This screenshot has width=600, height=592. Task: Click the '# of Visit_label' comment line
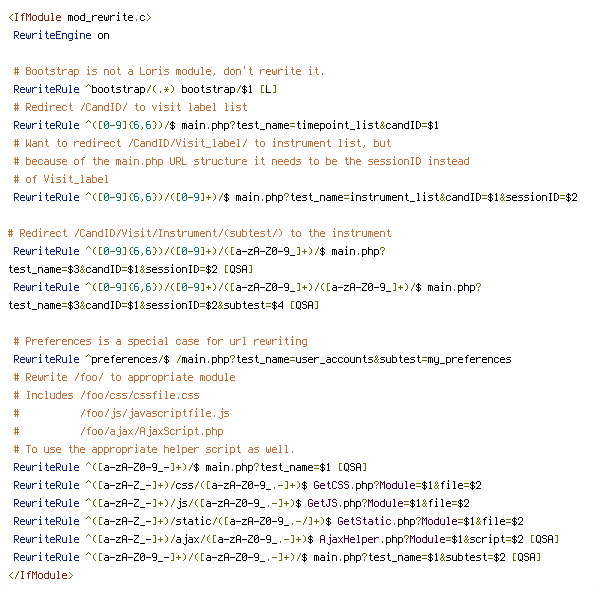click(x=61, y=179)
